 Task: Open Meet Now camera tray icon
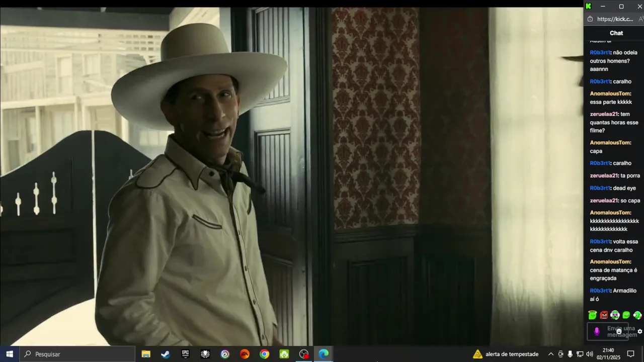[x=560, y=354]
